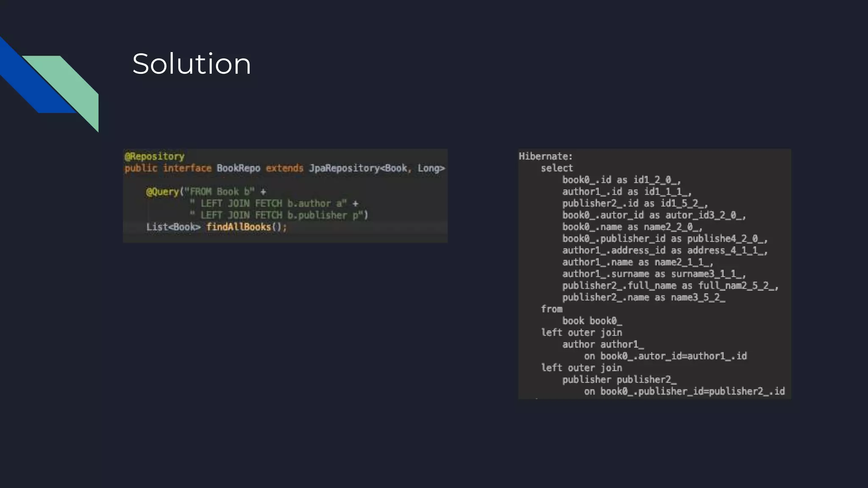
Task: Click the @Repository annotation text
Action: pos(155,156)
